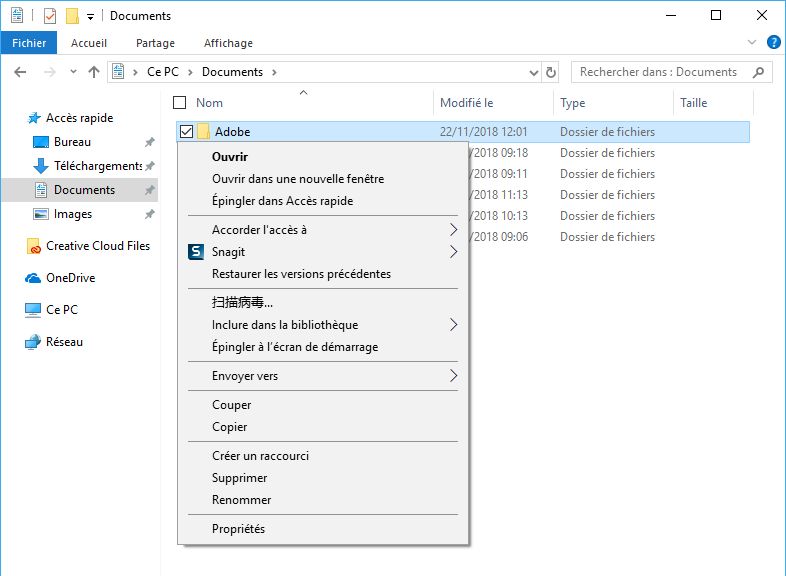Click the Documents breadcrumb in address bar

pos(232,72)
